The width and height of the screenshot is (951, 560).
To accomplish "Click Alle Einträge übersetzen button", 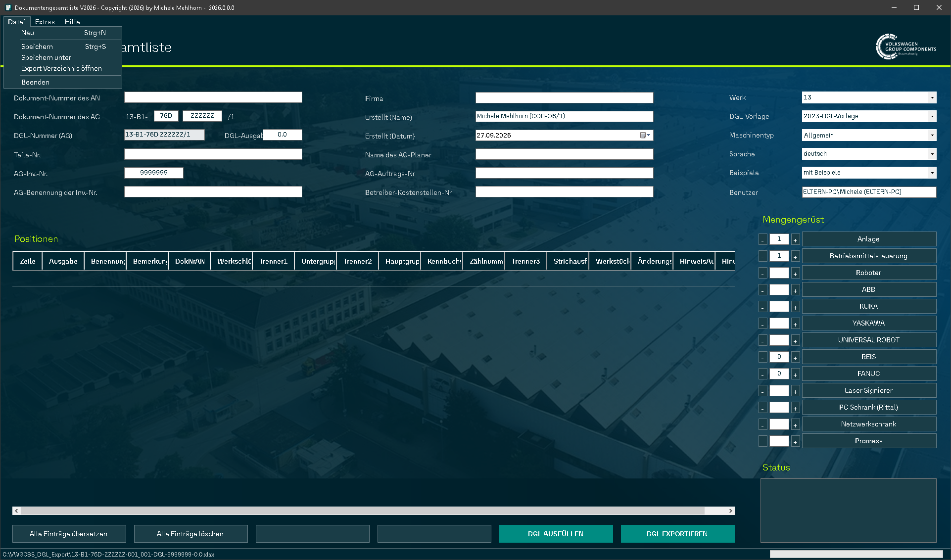I will [69, 534].
